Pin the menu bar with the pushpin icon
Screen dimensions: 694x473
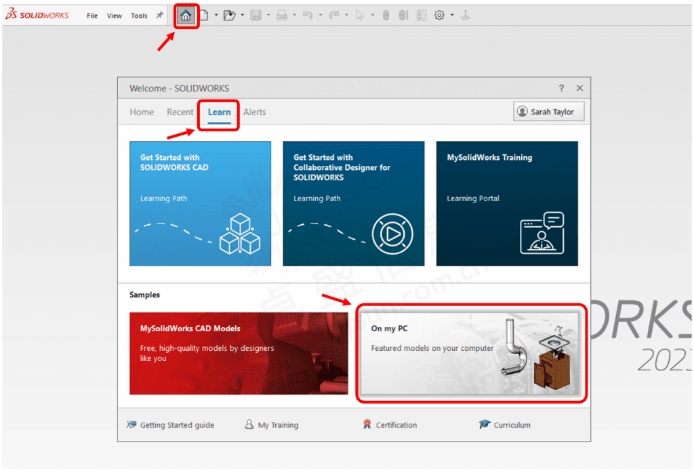pyautogui.click(x=160, y=15)
